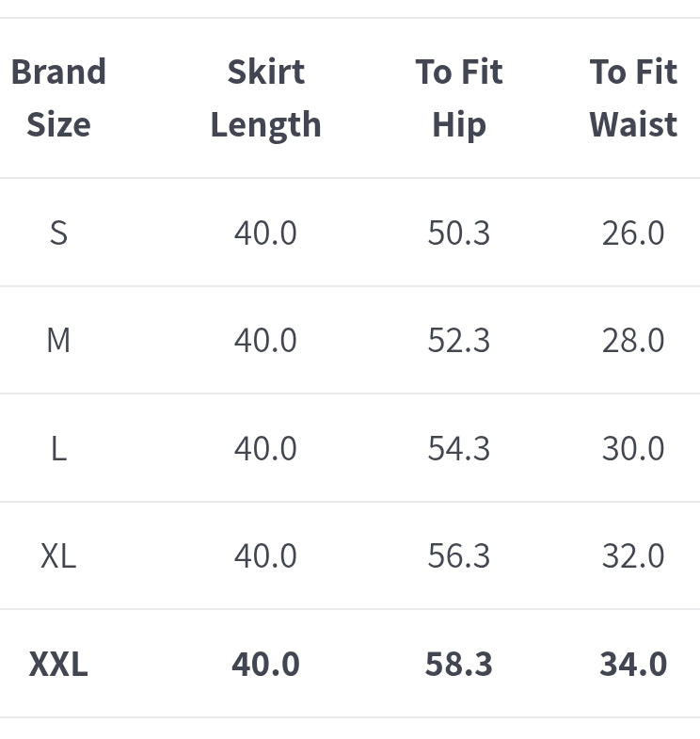The height and width of the screenshot is (739, 700).
Task: Select the bold XXL size label
Action: (x=58, y=664)
